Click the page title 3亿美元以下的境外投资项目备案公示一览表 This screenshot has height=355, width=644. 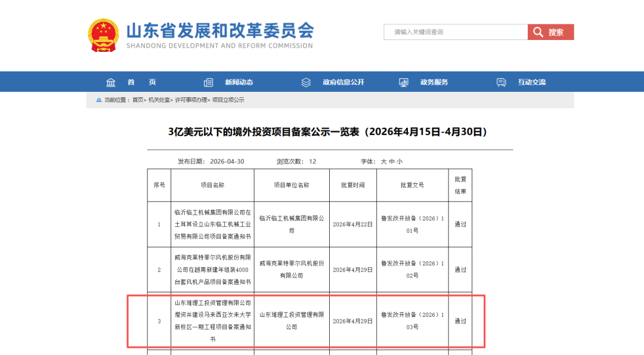[x=328, y=132]
